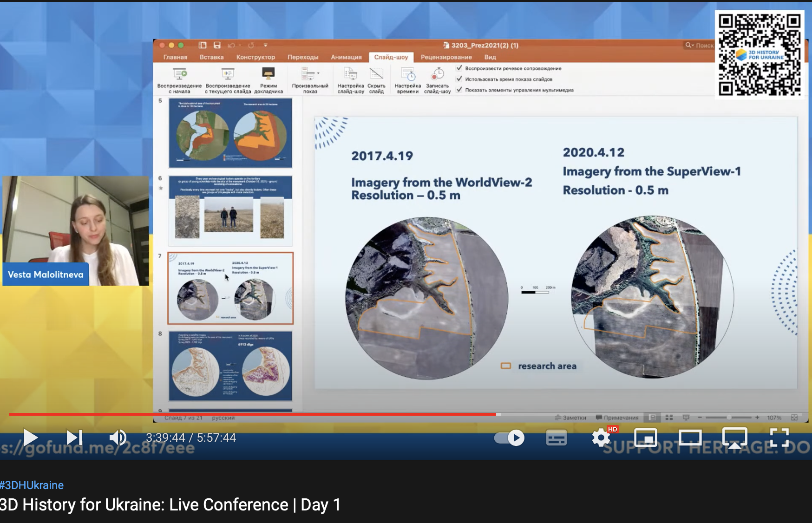812x523 pixels.
Task: Open YouTube settings gear
Action: click(601, 438)
